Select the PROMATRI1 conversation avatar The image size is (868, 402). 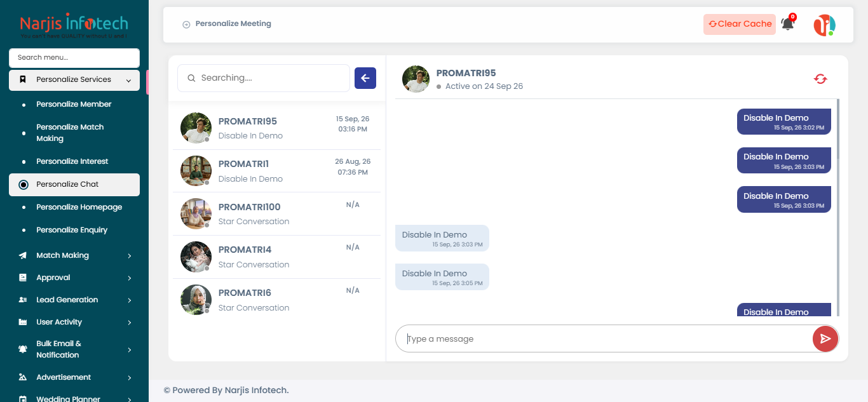196,171
